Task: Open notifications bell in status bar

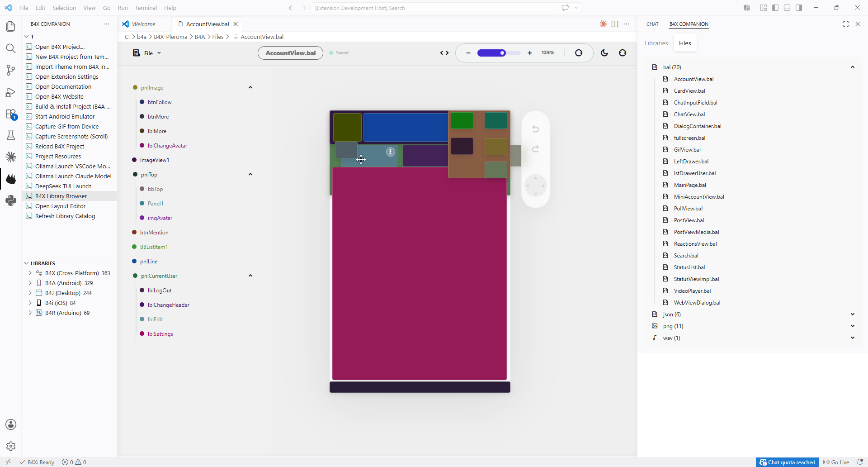Action: pyautogui.click(x=860, y=462)
